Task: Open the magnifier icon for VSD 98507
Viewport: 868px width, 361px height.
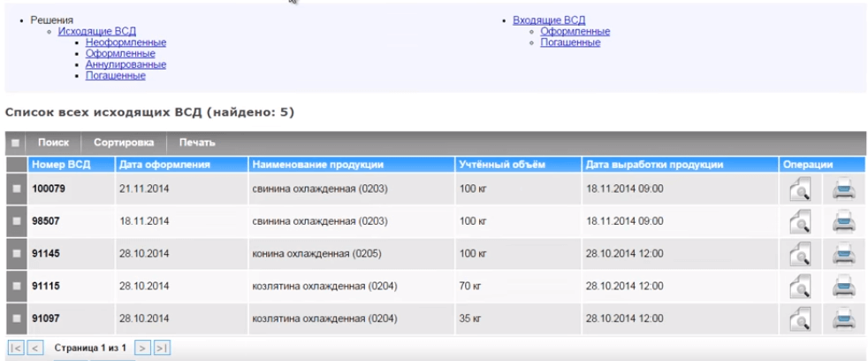Action: [800, 222]
